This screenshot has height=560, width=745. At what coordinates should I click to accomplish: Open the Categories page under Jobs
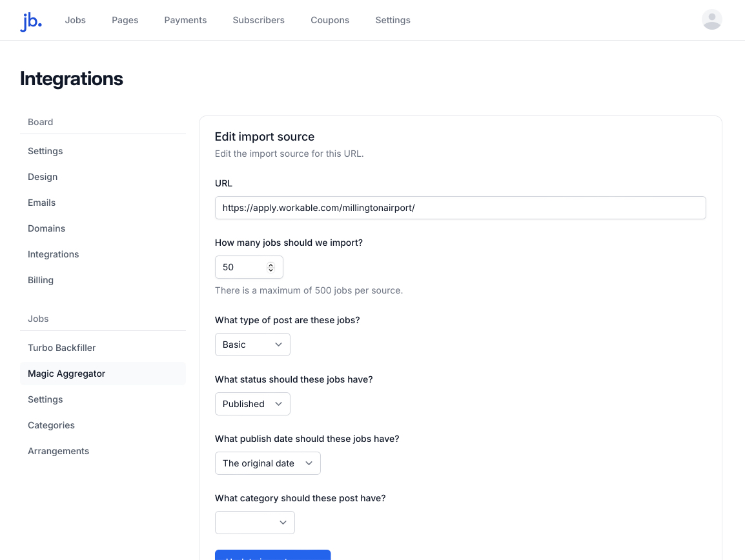[51, 425]
